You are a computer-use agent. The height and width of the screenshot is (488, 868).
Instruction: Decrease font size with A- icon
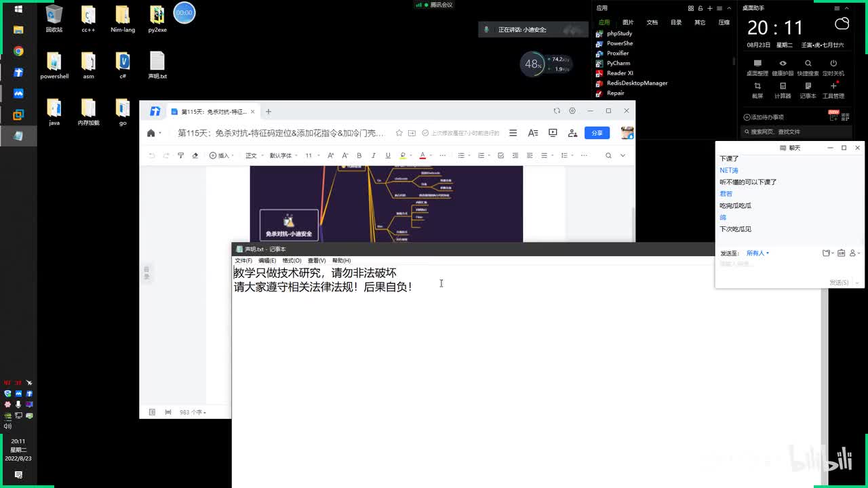click(344, 155)
